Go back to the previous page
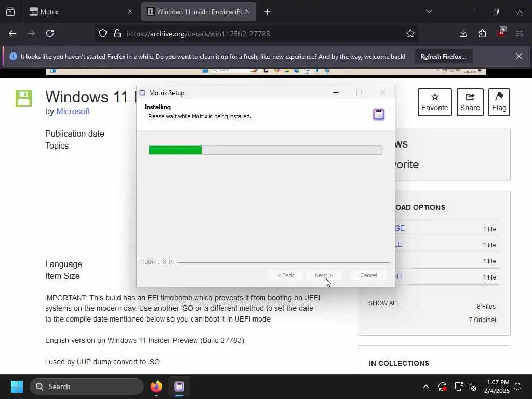Screen dimensions: 532x399 pos(12,33)
